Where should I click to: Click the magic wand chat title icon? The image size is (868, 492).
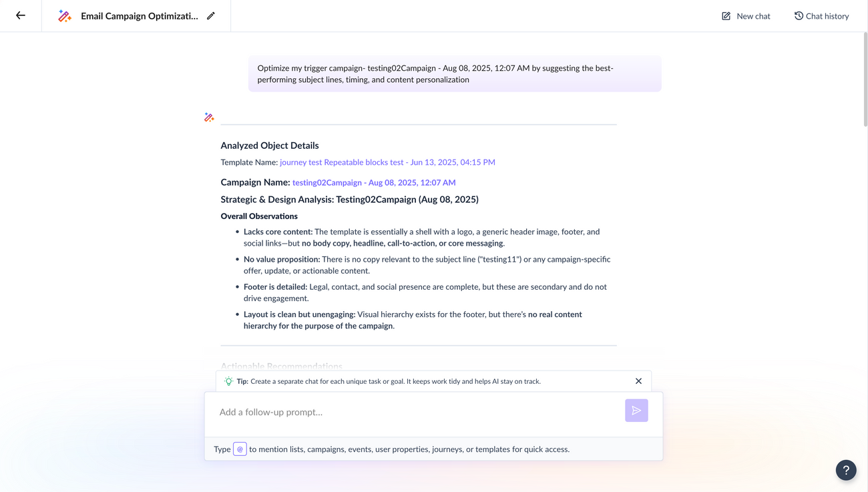click(64, 15)
